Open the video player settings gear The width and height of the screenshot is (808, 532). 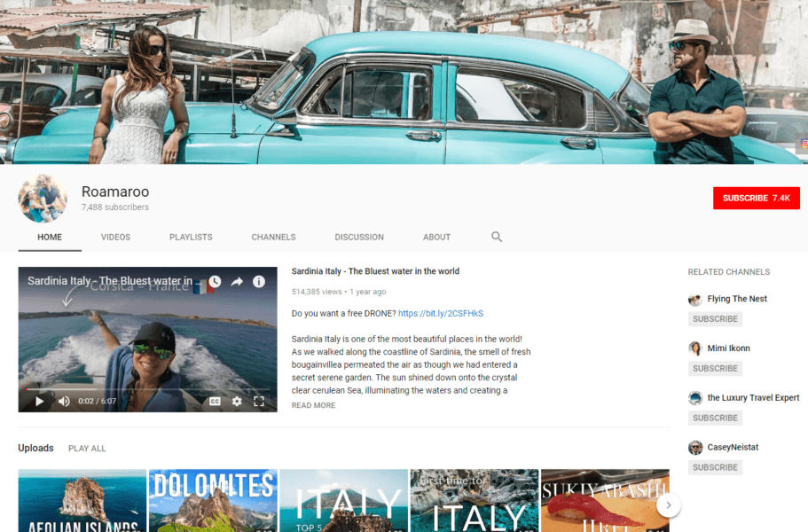coord(237,401)
